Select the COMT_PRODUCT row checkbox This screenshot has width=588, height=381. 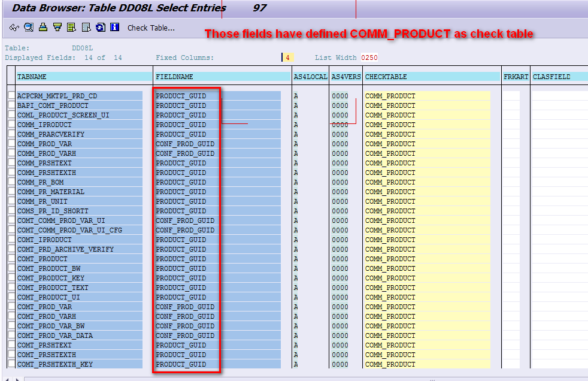pyautogui.click(x=11, y=259)
